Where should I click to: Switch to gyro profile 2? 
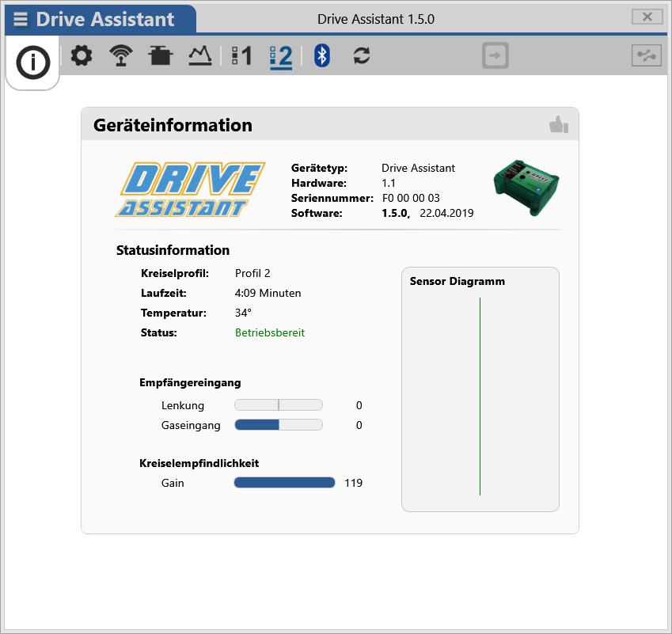tap(281, 57)
